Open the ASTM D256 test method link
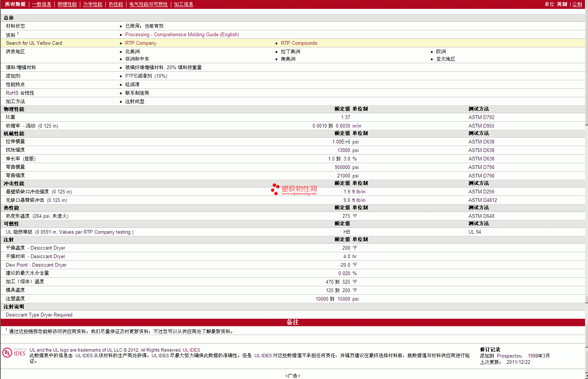Viewport: 588px width, 379px height. (481, 192)
